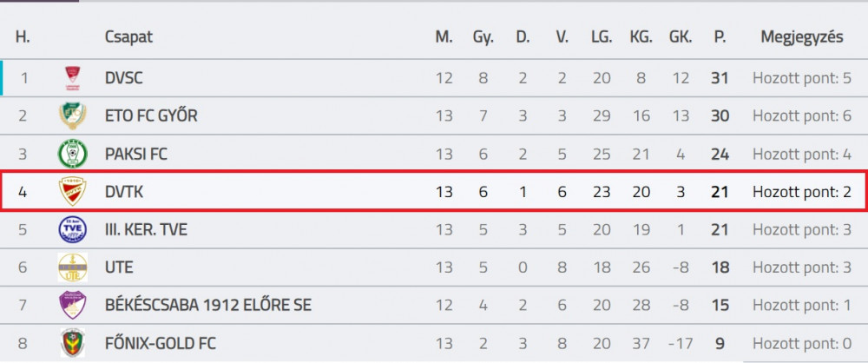Click the M. matches played header
The image size is (868, 363).
444,37
